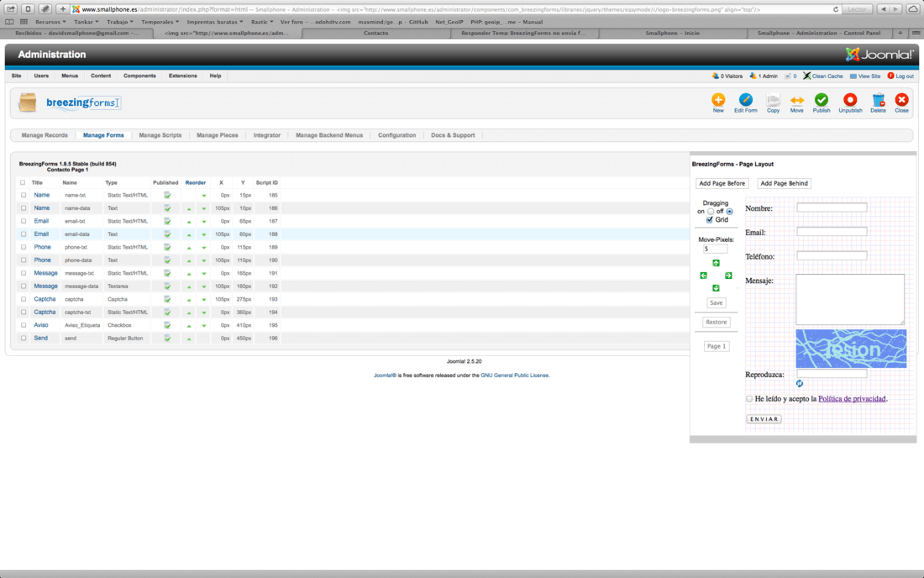Screen dimensions: 924x578
Task: Reload page with the refresh icon
Action: pyautogui.click(x=836, y=9)
